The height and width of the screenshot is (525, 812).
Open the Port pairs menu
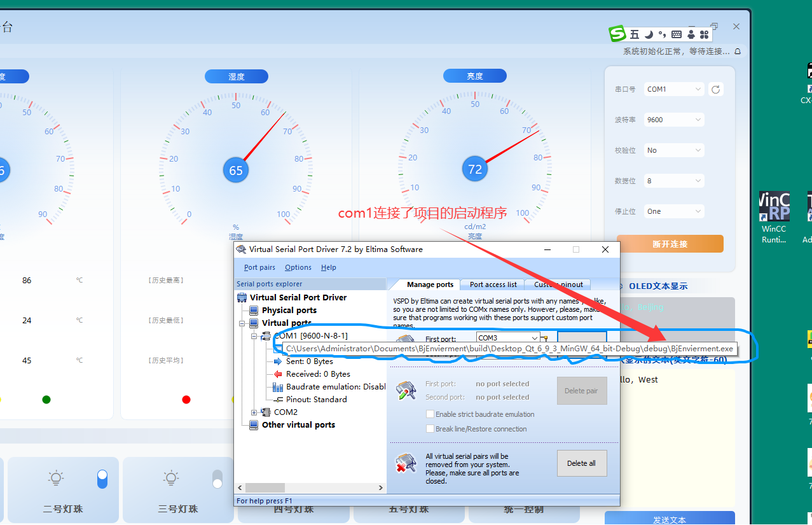click(259, 267)
